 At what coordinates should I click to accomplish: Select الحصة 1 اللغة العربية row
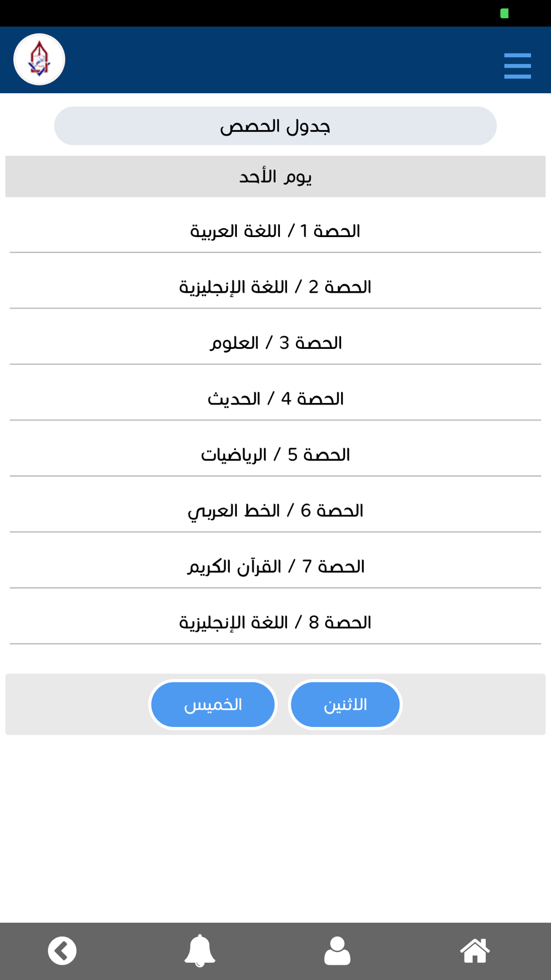click(x=275, y=231)
